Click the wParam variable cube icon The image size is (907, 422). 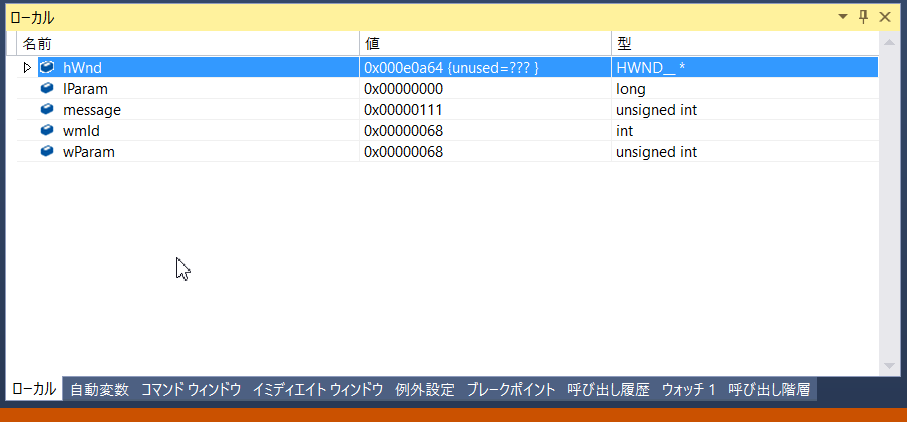point(47,151)
